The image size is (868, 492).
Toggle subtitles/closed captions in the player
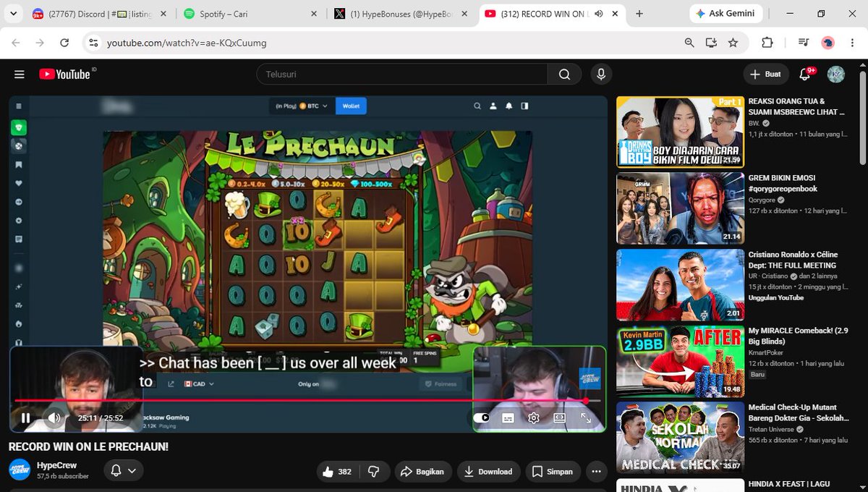pyautogui.click(x=508, y=417)
